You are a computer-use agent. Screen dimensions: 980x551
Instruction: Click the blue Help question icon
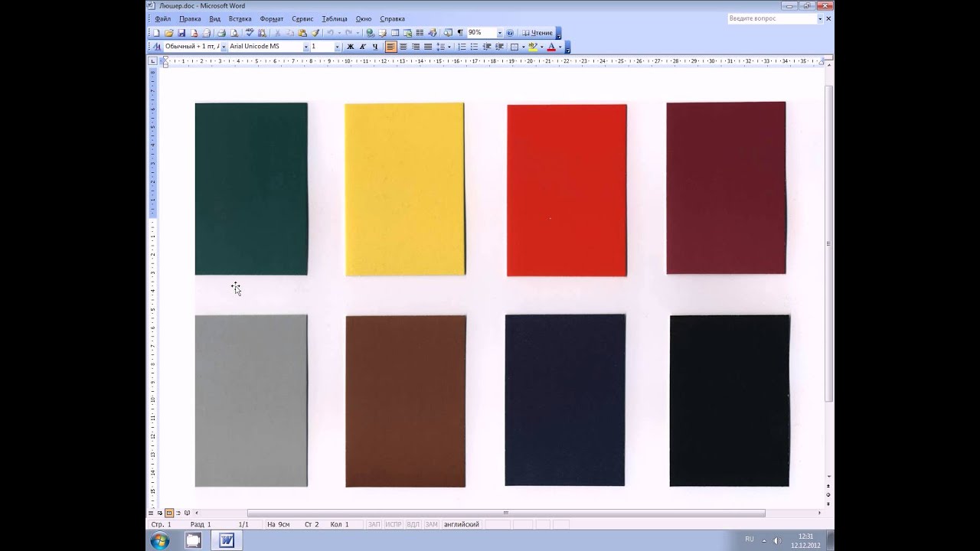click(510, 33)
